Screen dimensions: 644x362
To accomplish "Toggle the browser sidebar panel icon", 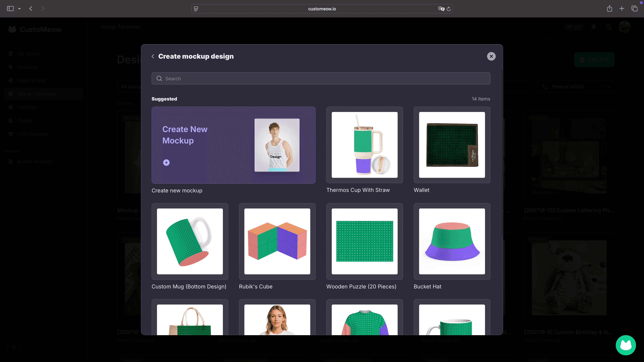I will click(10, 9).
